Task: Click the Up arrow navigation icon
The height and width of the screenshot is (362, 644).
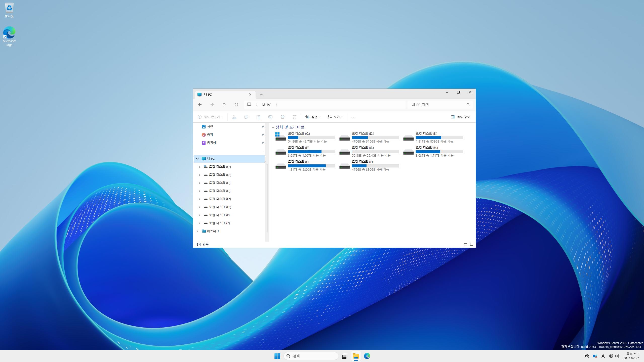Action: click(x=224, y=105)
